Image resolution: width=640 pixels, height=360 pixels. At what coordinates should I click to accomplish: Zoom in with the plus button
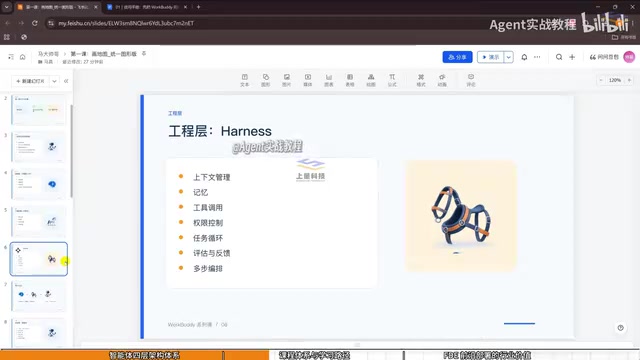(x=629, y=80)
